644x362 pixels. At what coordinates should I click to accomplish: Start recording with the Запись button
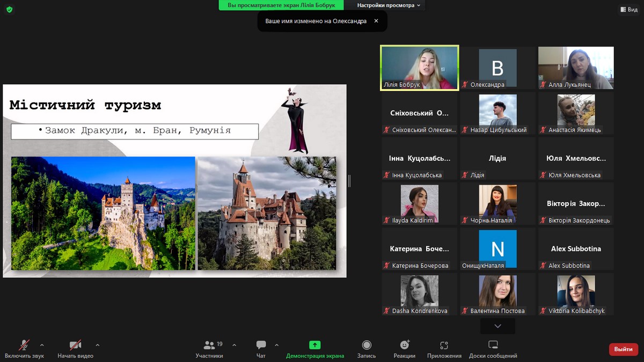pyautogui.click(x=367, y=349)
